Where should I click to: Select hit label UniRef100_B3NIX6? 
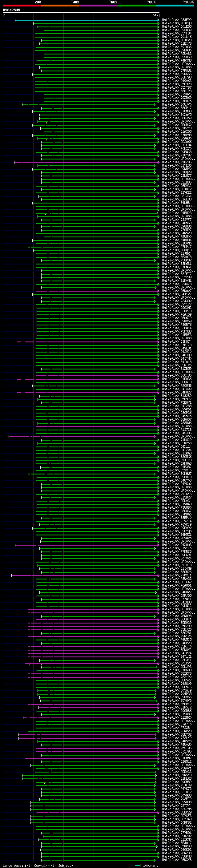tap(177, 365)
